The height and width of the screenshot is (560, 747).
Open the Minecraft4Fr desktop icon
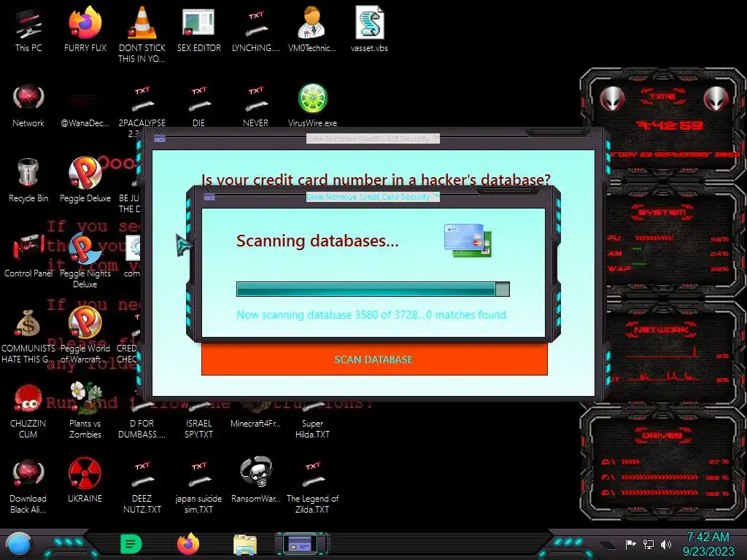point(256,415)
